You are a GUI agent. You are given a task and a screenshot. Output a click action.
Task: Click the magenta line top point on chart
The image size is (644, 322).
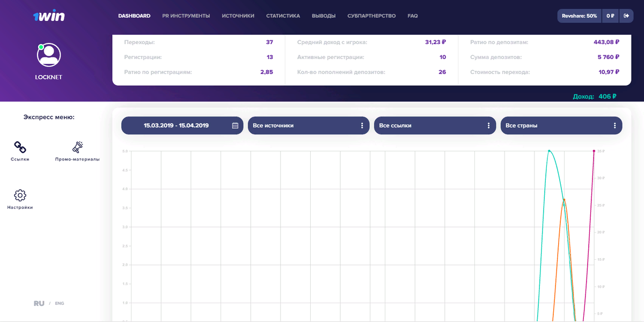tap(594, 151)
